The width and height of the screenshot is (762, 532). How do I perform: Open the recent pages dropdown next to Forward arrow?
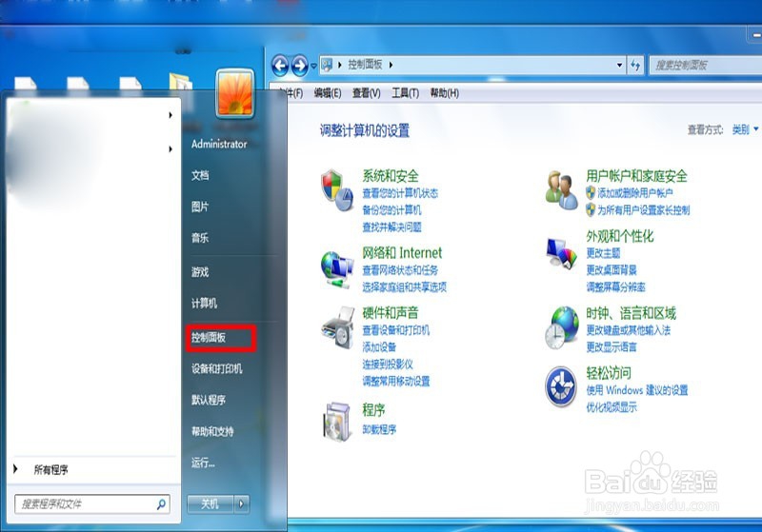tap(313, 66)
